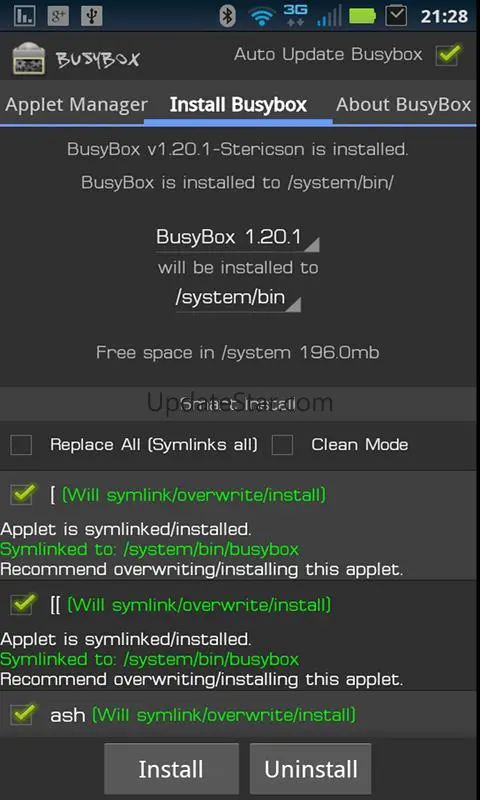Switch to the About BusyBox tab
Viewport: 480px width, 800px height.
[x=403, y=105]
